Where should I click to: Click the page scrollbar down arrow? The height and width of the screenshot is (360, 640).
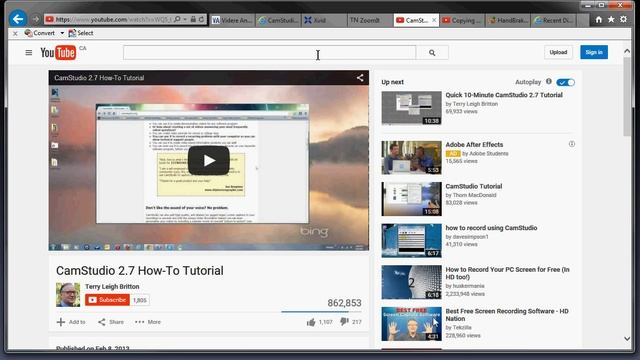click(627, 338)
